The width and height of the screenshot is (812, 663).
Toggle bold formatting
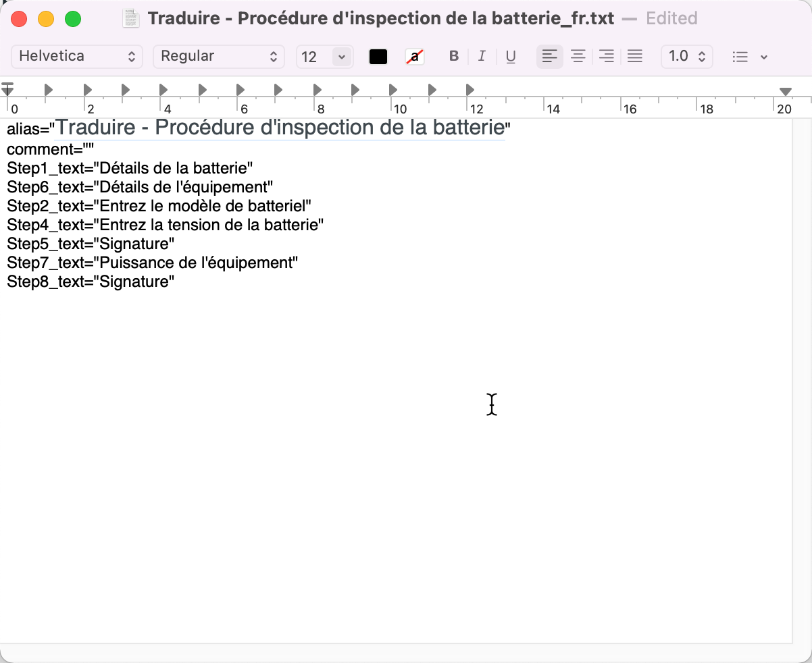point(454,56)
